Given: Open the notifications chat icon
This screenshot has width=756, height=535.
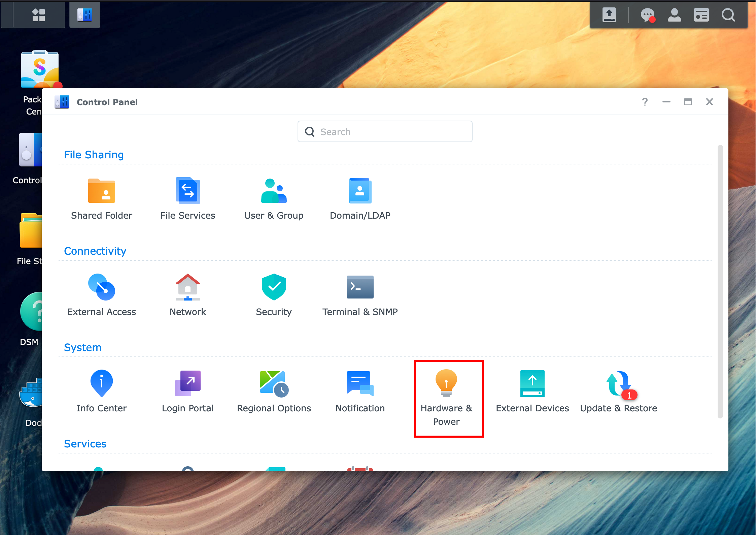Looking at the screenshot, I should pos(647,15).
